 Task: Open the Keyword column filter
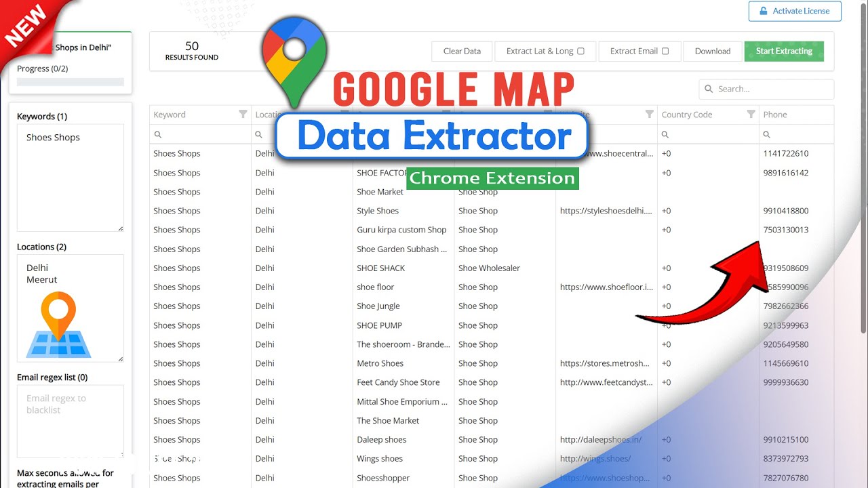[243, 115]
